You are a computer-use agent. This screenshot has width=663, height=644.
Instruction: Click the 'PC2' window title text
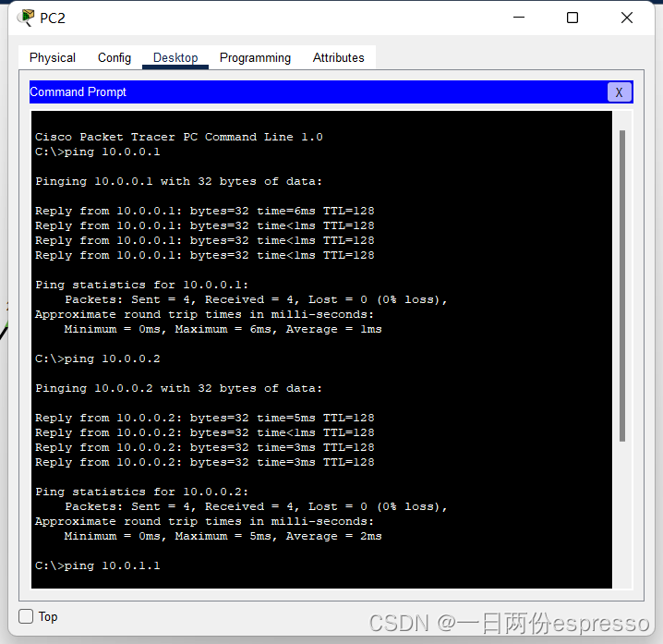coord(53,18)
